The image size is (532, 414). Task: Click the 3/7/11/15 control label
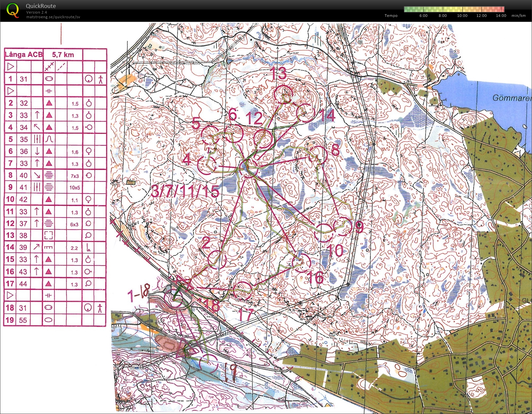click(x=185, y=191)
